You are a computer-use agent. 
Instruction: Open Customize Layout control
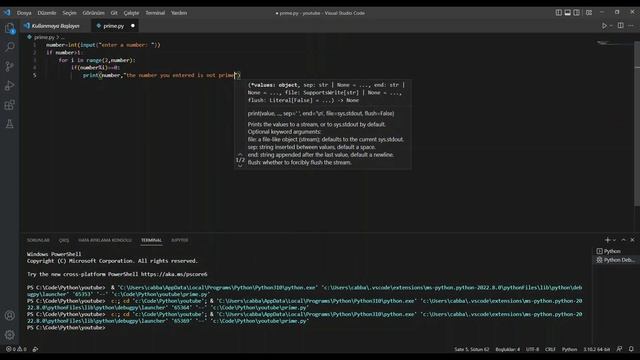click(x=589, y=13)
